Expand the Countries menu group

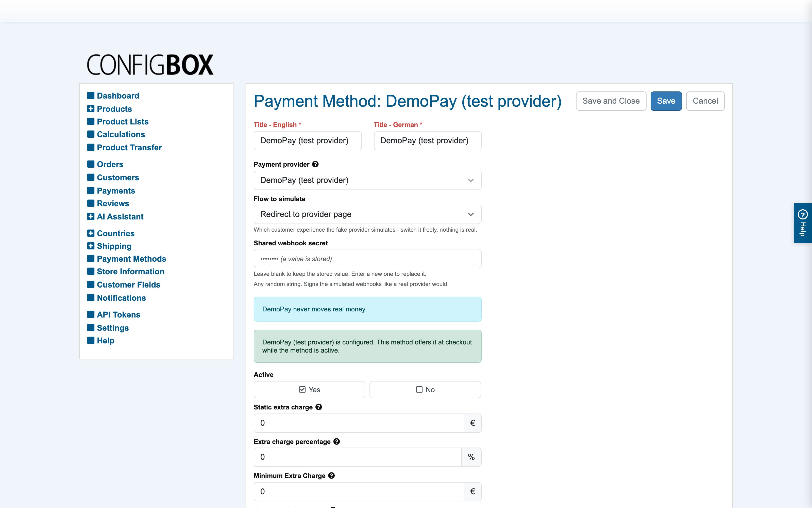click(91, 233)
